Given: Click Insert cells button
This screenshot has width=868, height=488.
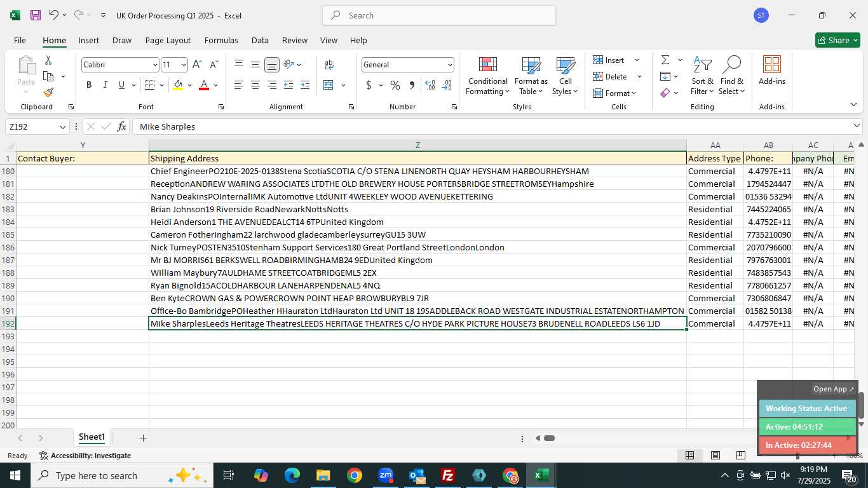Looking at the screenshot, I should [x=609, y=60].
